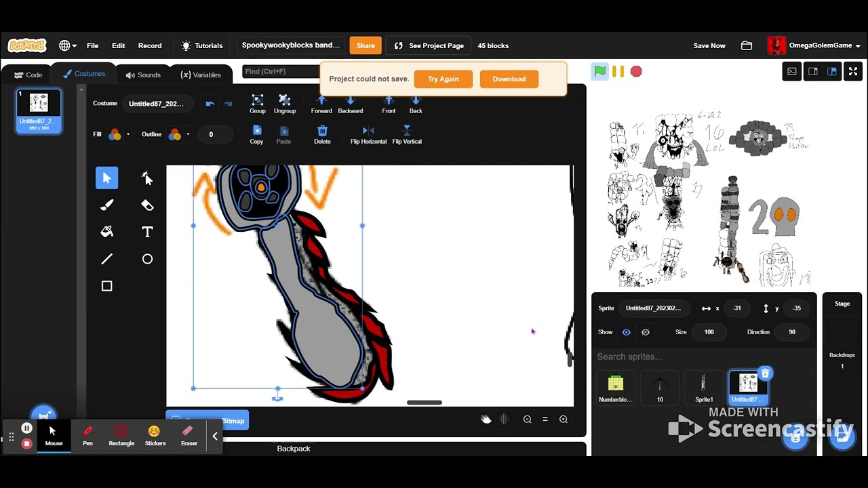Select the Circle tool

click(x=147, y=259)
